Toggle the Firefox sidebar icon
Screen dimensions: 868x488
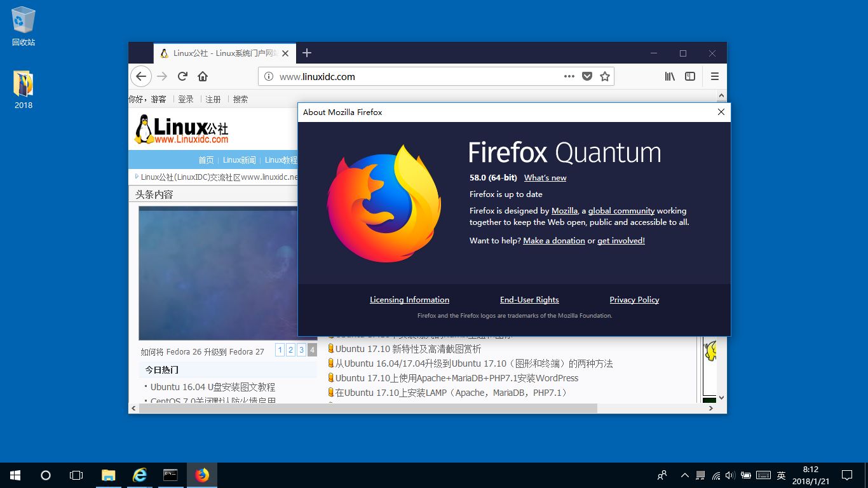click(690, 76)
